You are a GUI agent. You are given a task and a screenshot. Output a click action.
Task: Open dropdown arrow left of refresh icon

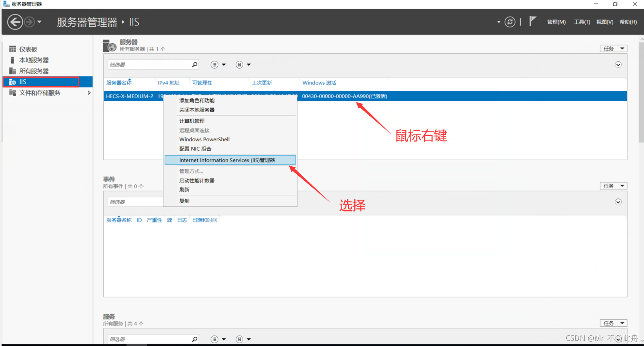click(499, 22)
